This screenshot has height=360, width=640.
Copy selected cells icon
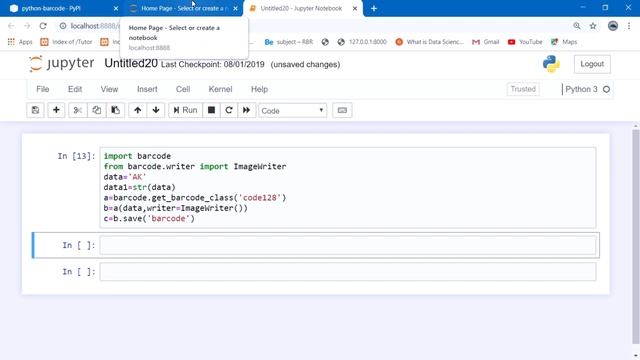point(96,110)
